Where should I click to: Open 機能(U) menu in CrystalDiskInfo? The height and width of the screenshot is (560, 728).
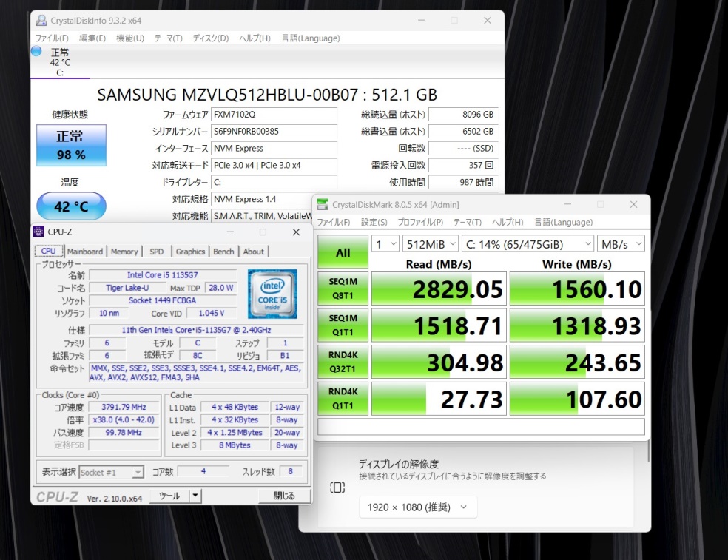tap(130, 38)
